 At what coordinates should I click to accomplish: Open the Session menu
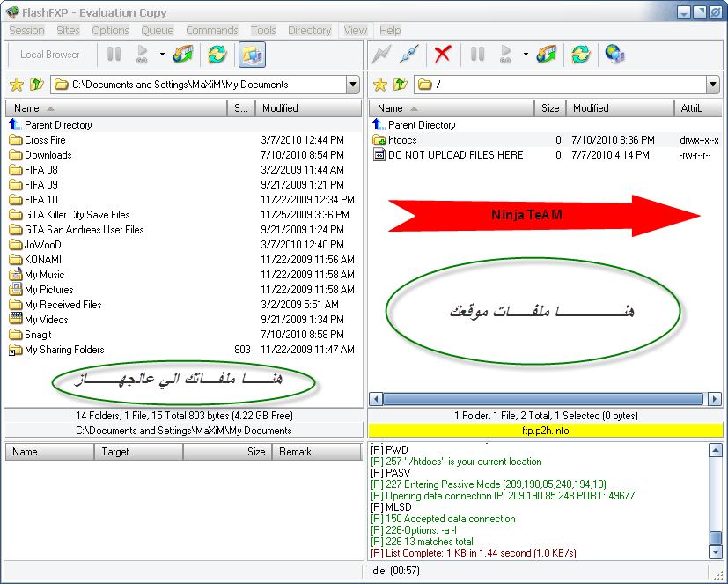(x=26, y=30)
